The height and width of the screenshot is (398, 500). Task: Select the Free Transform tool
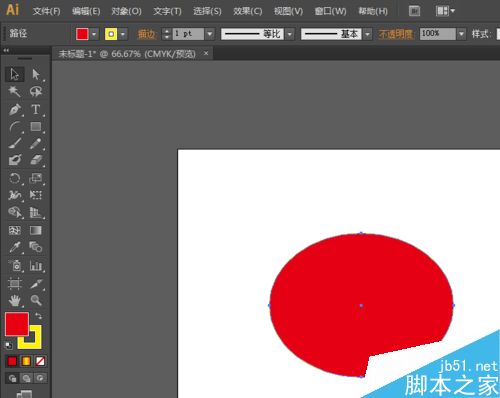click(x=36, y=195)
